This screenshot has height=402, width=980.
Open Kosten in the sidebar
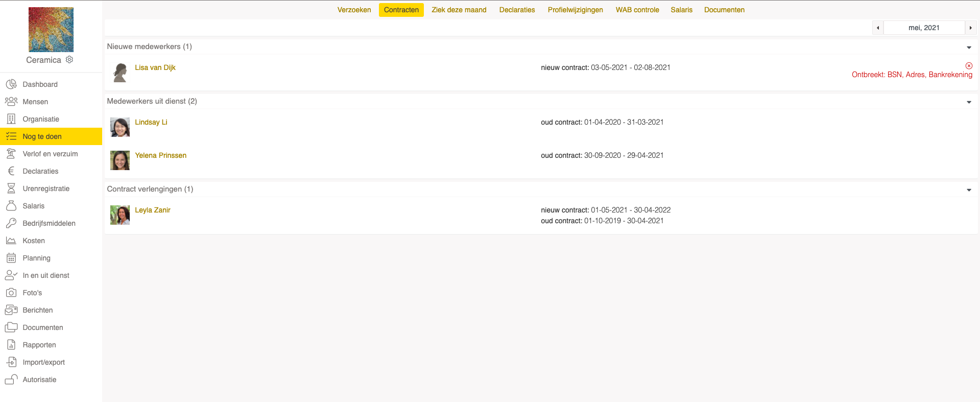coord(51,241)
